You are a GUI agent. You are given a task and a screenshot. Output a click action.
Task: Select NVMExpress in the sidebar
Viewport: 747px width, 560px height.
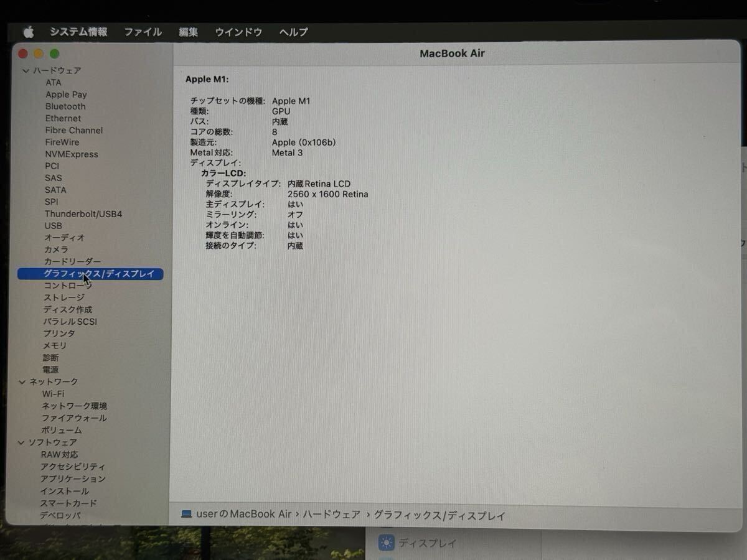[71, 154]
